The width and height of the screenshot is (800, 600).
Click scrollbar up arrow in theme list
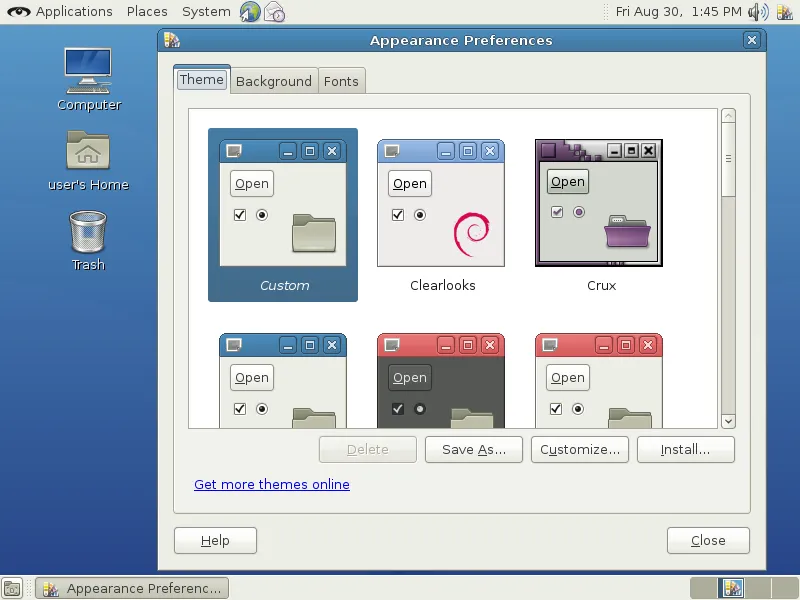pyautogui.click(x=729, y=115)
